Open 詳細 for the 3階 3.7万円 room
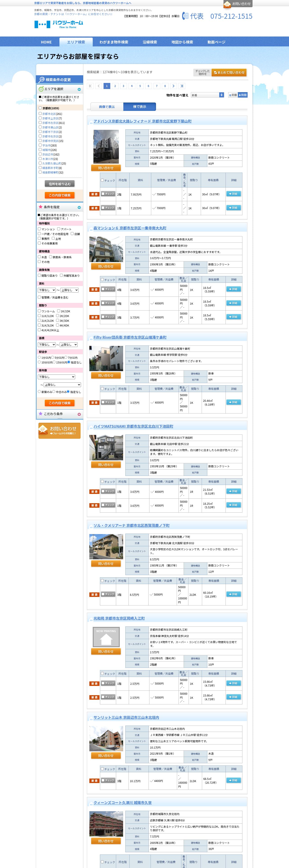Image resolution: width=289 pixels, height=868 pixels. point(234,317)
